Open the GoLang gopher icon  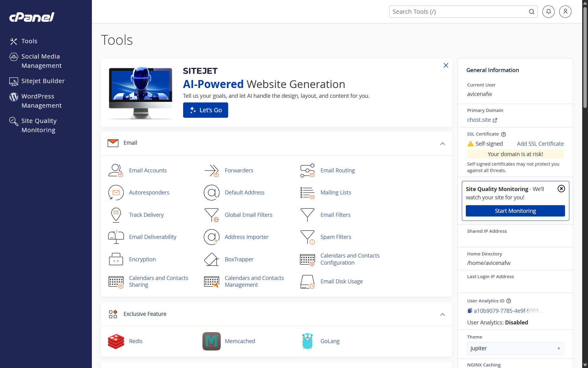[307, 341]
